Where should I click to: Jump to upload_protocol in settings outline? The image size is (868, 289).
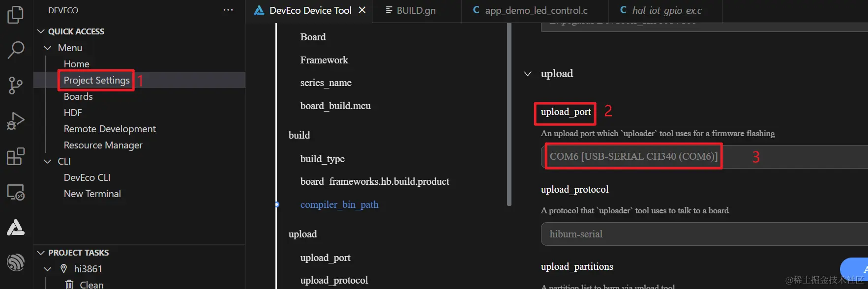click(x=334, y=280)
